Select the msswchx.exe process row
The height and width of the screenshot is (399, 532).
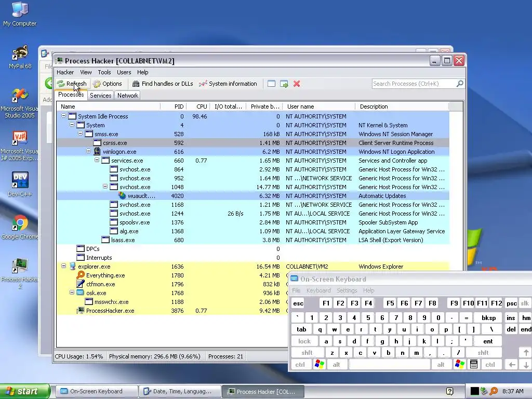pyautogui.click(x=172, y=302)
